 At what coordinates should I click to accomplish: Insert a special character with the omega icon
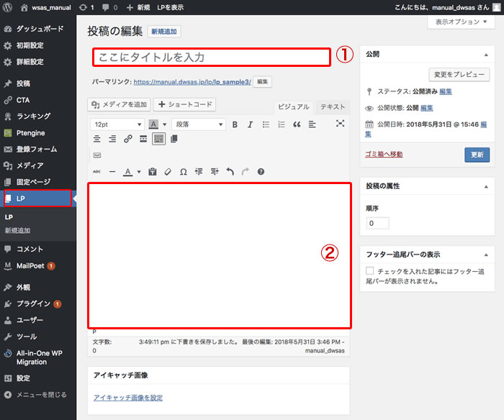(x=183, y=172)
